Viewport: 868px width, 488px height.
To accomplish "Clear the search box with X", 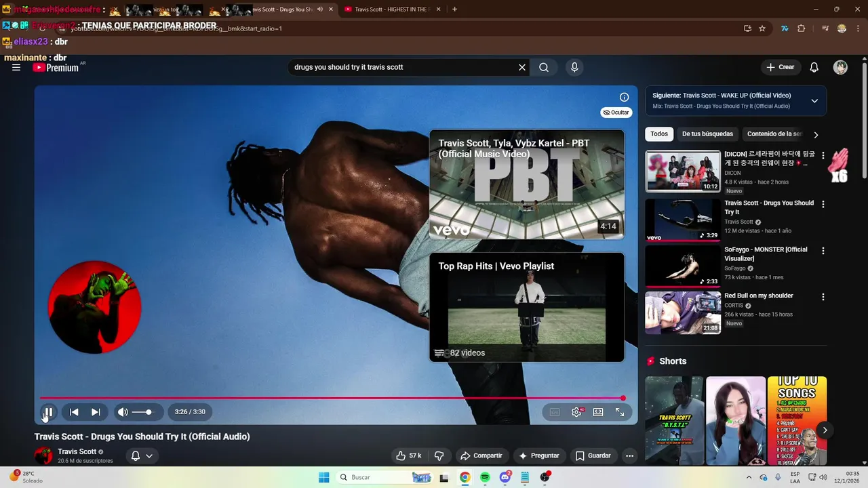I will click(522, 67).
